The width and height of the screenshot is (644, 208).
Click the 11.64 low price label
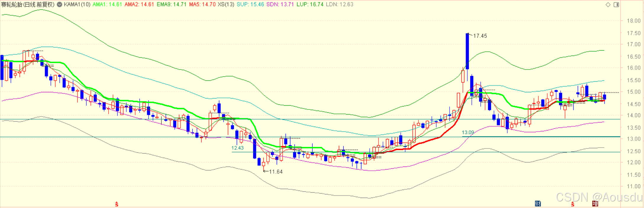coord(276,172)
